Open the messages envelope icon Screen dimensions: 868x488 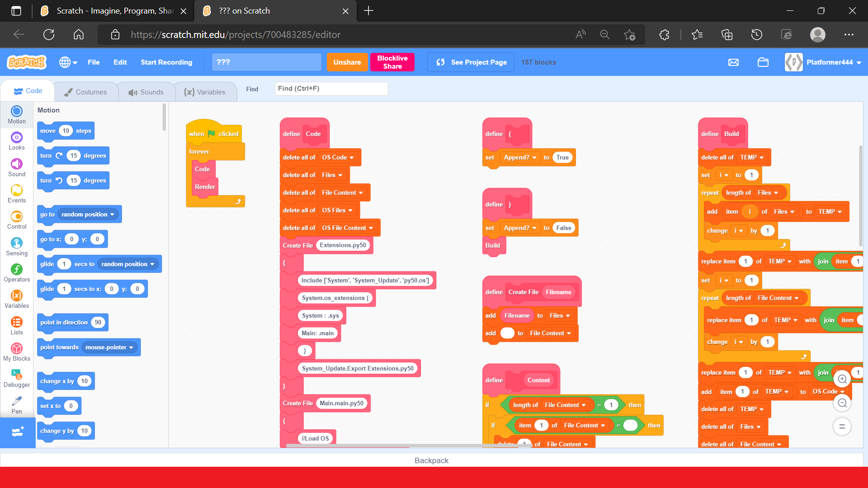point(733,62)
